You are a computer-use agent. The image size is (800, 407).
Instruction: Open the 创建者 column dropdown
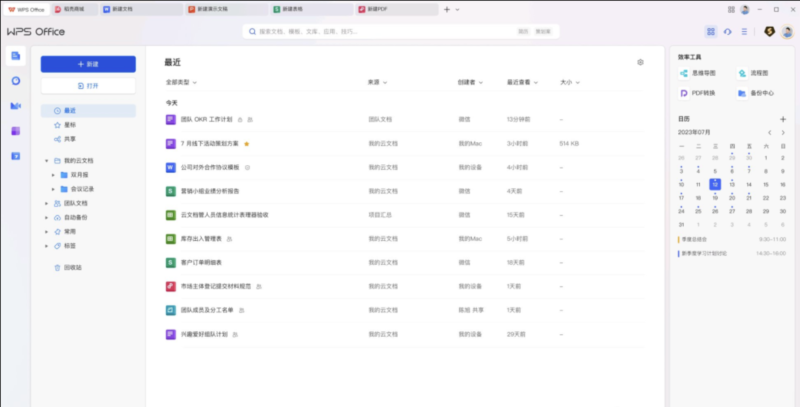(470, 82)
